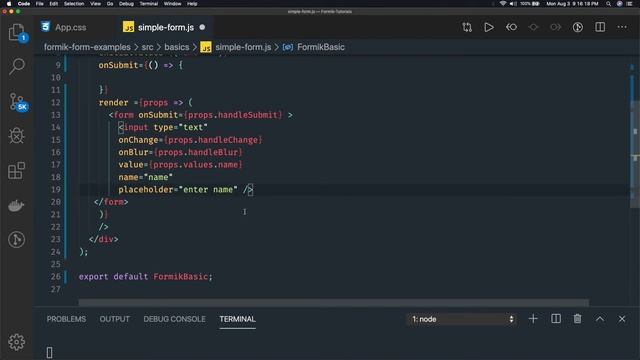
Task: Click the src breadcrumb segment
Action: tap(147, 47)
